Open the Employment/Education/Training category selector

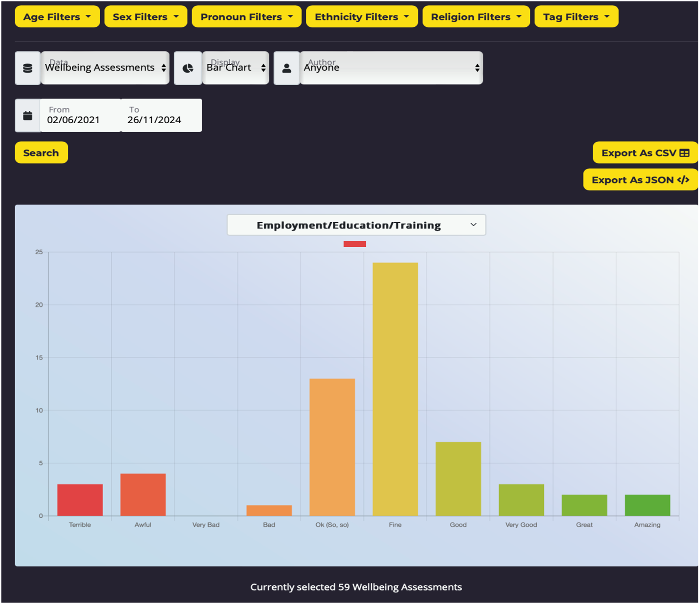coord(356,225)
